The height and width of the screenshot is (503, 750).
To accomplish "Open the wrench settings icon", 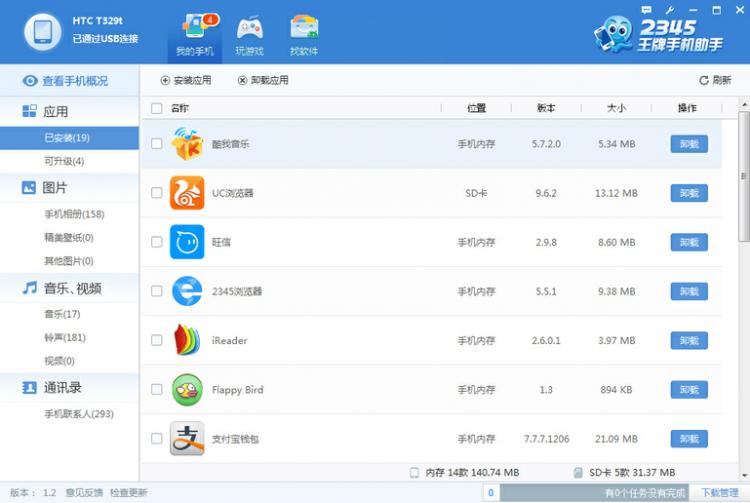I will pyautogui.click(x=670, y=10).
